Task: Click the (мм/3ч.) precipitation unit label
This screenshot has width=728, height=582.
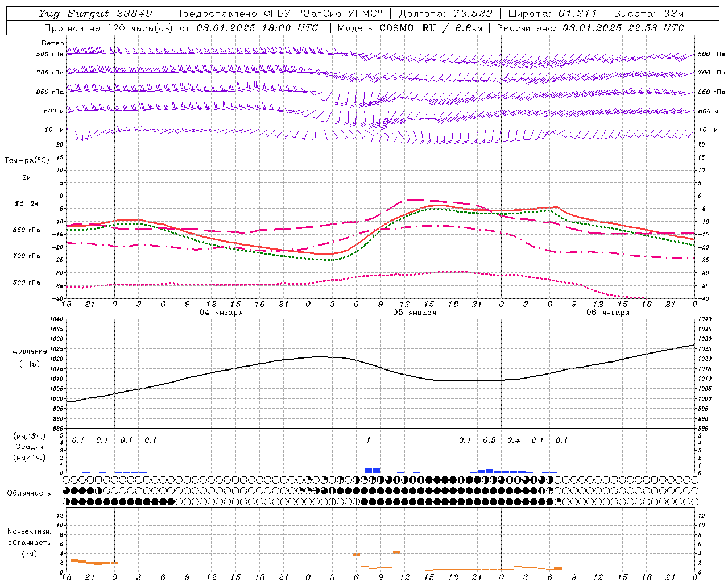Action: click(30, 436)
